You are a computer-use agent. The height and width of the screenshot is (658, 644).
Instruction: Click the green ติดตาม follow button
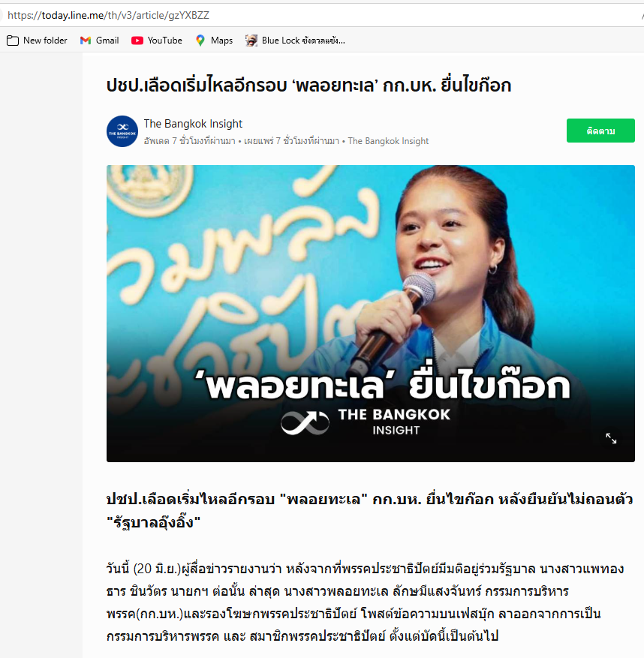point(600,131)
